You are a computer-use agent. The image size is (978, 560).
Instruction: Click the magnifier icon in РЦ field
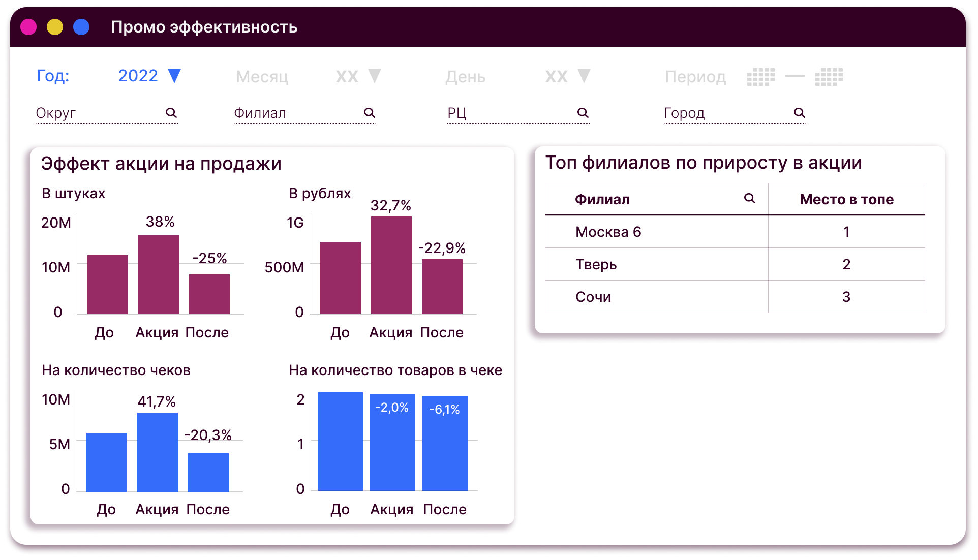[x=583, y=113]
